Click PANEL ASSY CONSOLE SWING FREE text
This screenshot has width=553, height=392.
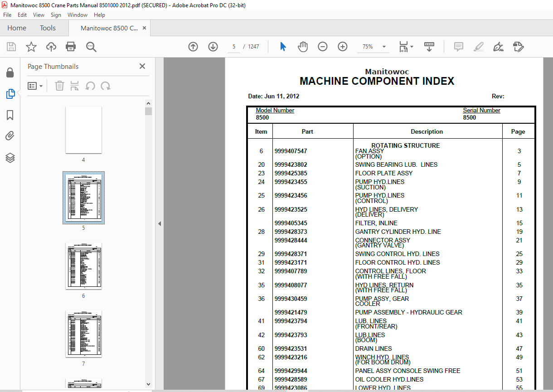[x=407, y=371]
